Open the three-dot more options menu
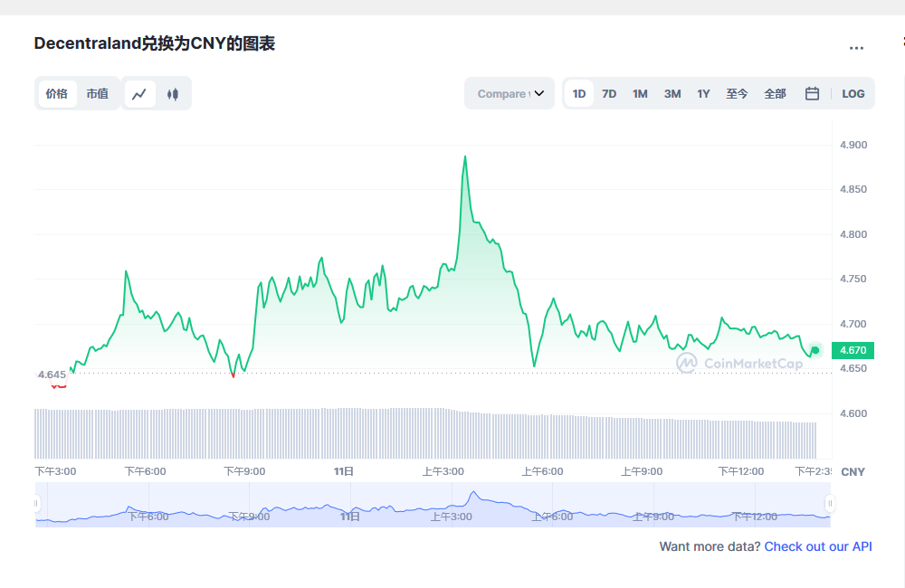The image size is (905, 588). point(856,48)
